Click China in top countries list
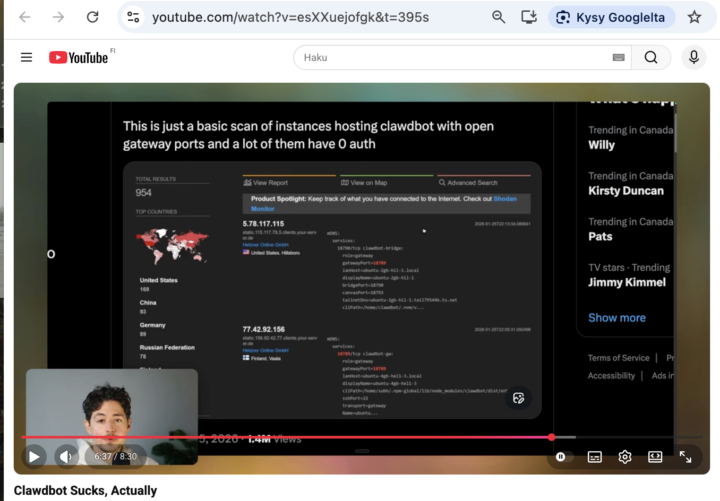Image resolution: width=720 pixels, height=501 pixels. [x=148, y=303]
